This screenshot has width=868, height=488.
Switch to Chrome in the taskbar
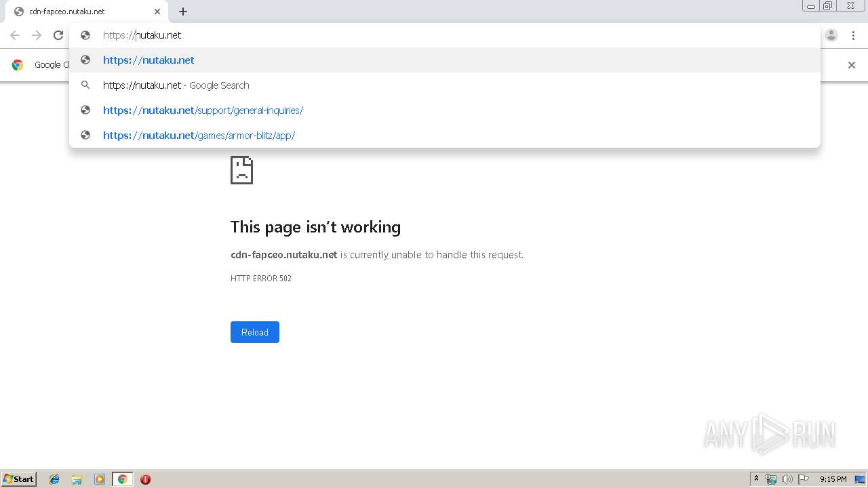click(x=122, y=479)
